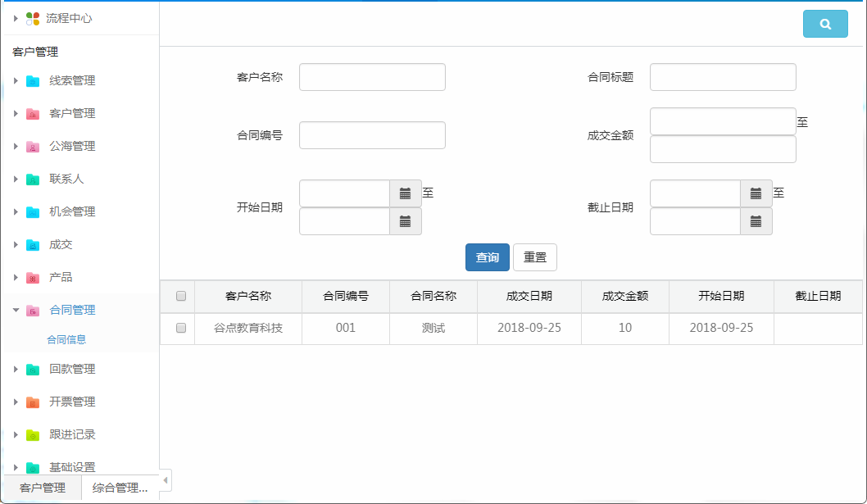This screenshot has width=867, height=504.
Task: Click the 开票管理 orange folder icon
Action: (33, 402)
